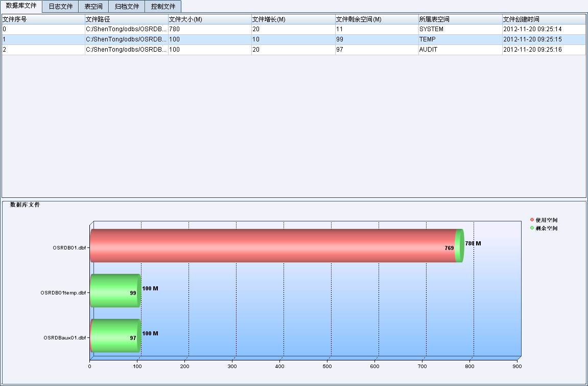
Task: Click the green 剩余空间 legend marker
Action: [x=532, y=228]
